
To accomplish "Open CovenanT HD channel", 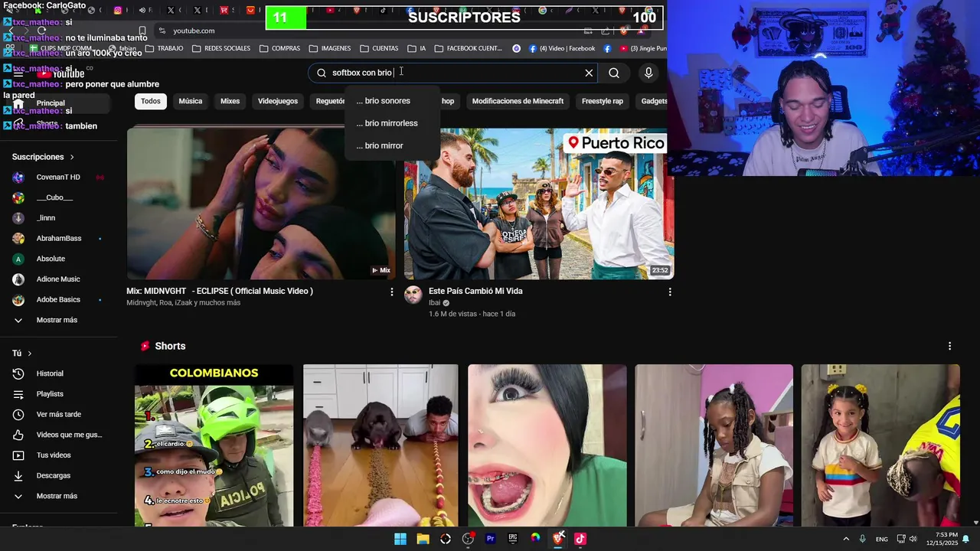I will 59,178.
